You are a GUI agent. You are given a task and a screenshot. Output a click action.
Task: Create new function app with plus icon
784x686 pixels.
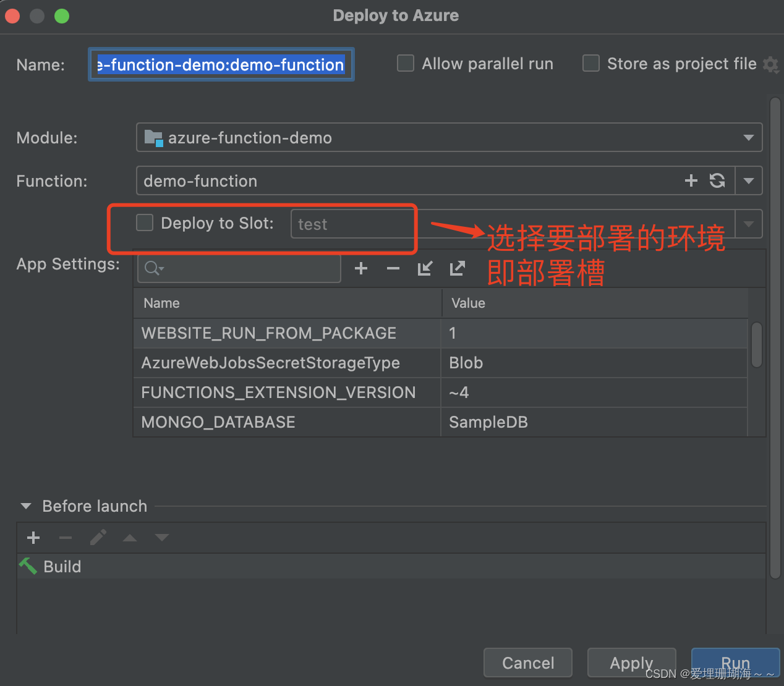[691, 180]
